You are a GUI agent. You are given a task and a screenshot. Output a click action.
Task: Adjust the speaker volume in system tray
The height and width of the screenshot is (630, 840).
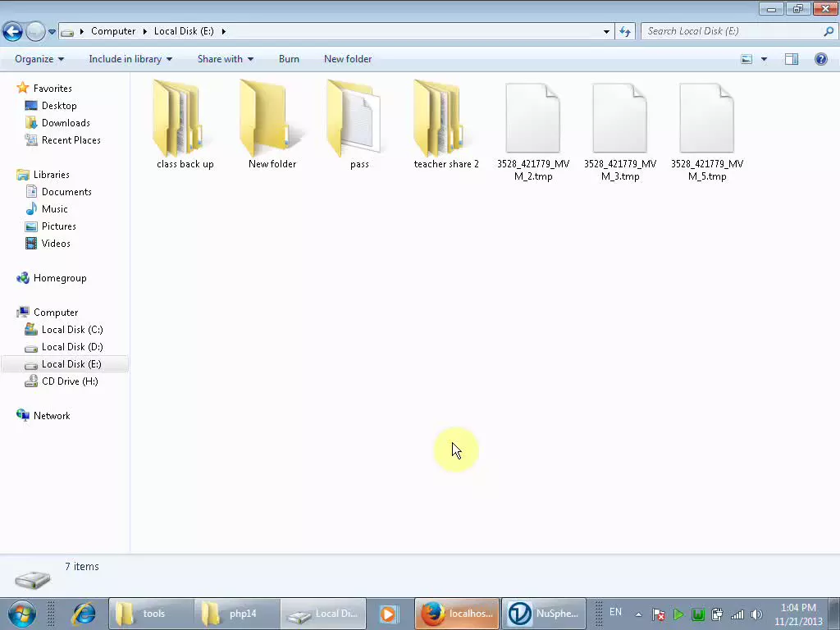pos(755,614)
